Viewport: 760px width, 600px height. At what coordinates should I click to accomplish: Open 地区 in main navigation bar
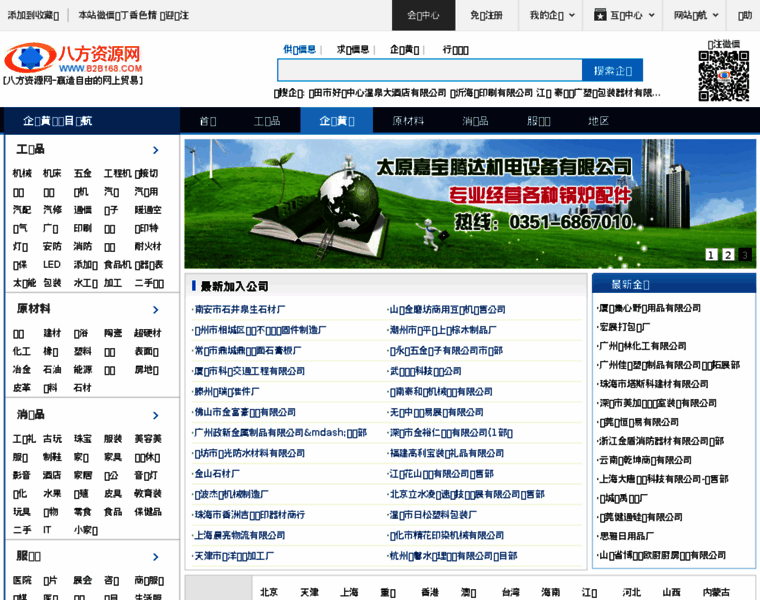pyautogui.click(x=598, y=121)
